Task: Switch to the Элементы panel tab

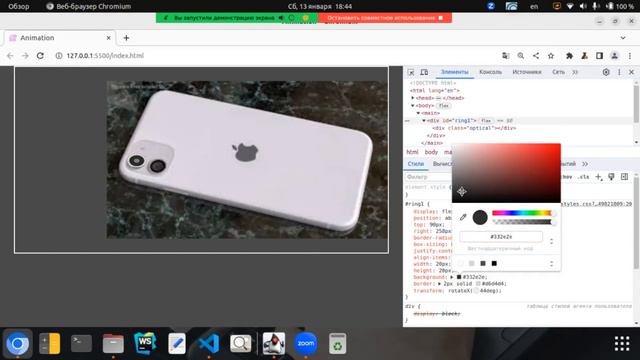Action: click(454, 72)
